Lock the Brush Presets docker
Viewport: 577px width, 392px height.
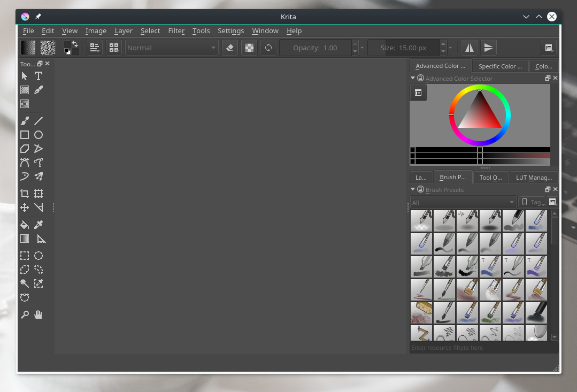[x=421, y=189]
